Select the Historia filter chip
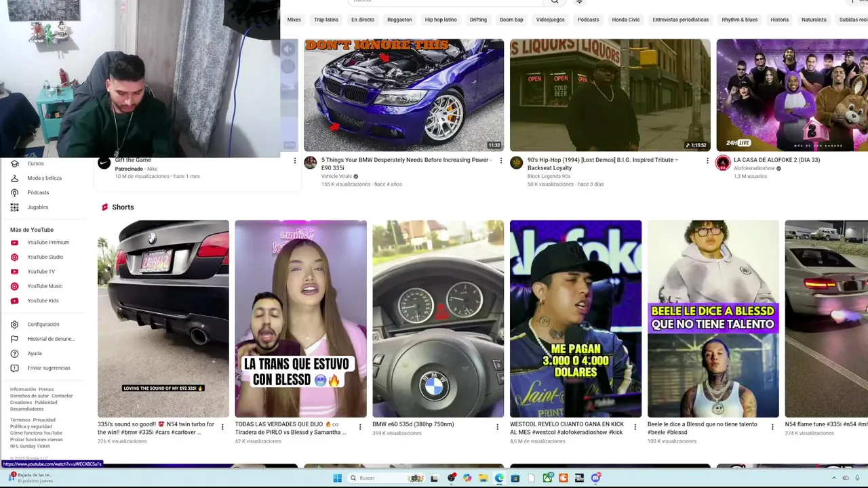 click(x=779, y=20)
